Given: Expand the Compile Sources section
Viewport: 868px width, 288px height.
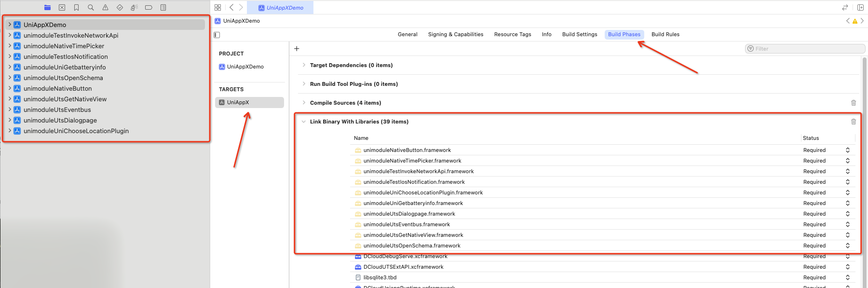Looking at the screenshot, I should (x=303, y=103).
